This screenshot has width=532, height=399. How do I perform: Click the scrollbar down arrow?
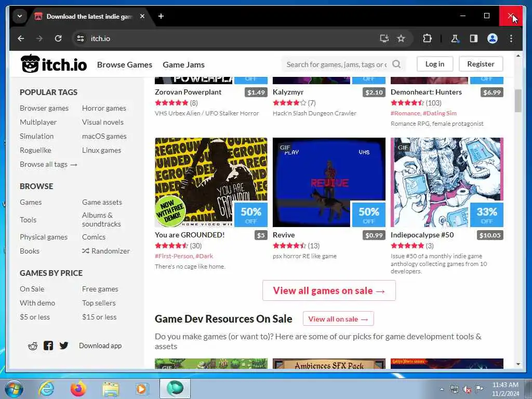518,364
